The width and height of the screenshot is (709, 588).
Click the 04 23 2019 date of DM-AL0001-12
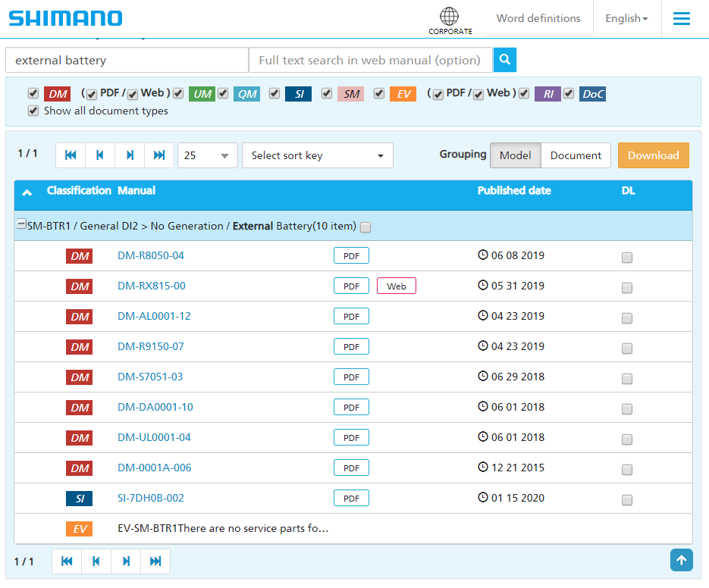coord(518,317)
